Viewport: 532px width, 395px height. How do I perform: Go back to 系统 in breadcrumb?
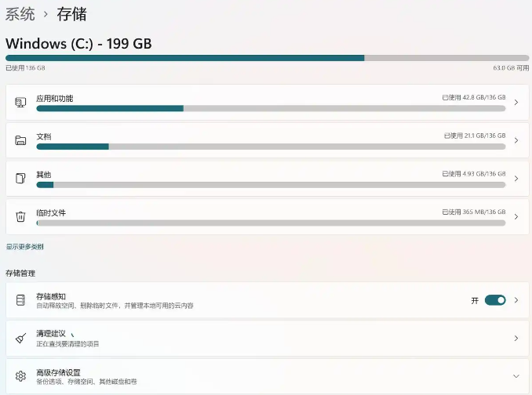(20, 14)
